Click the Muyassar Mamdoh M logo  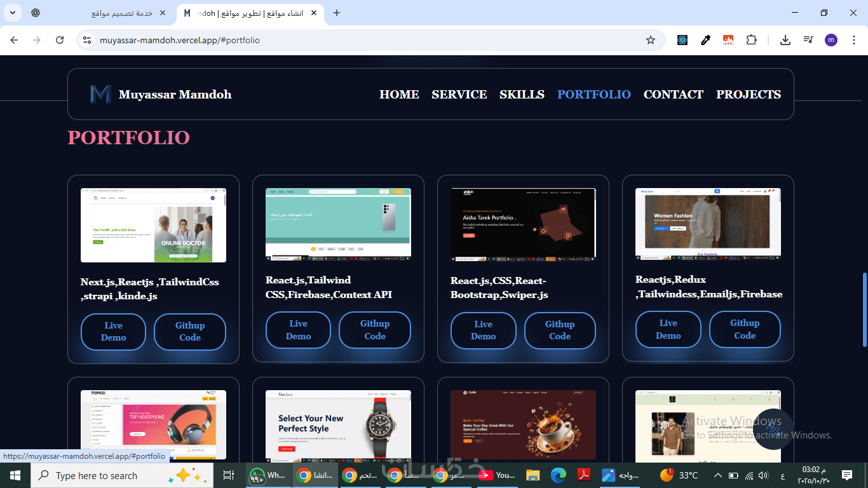coord(100,94)
